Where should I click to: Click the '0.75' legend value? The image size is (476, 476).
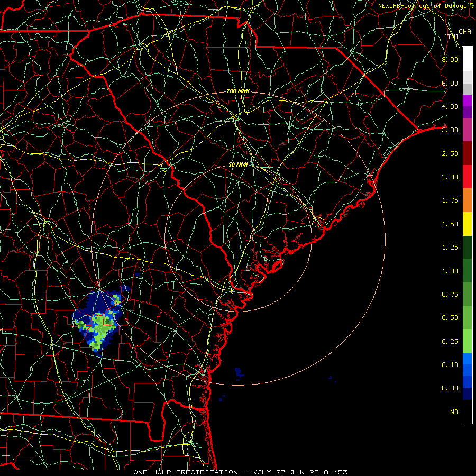coord(450,295)
